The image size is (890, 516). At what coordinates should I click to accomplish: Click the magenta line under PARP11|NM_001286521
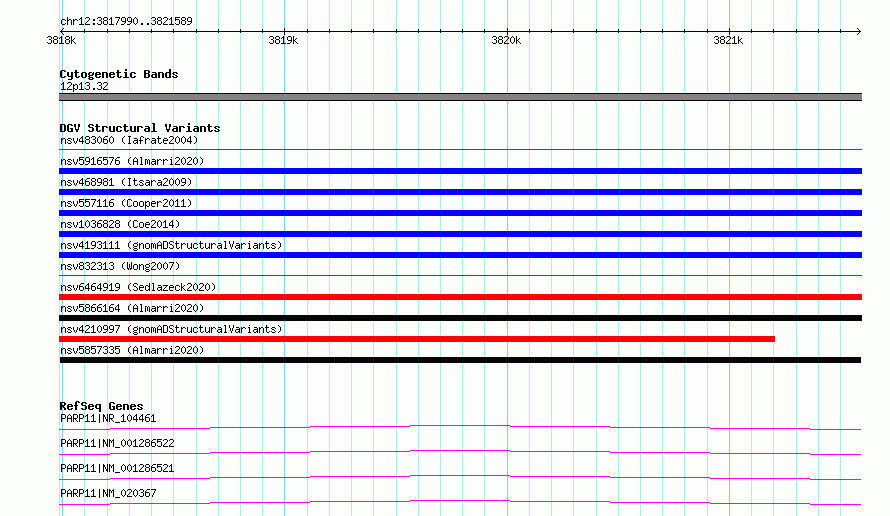pyautogui.click(x=460, y=477)
